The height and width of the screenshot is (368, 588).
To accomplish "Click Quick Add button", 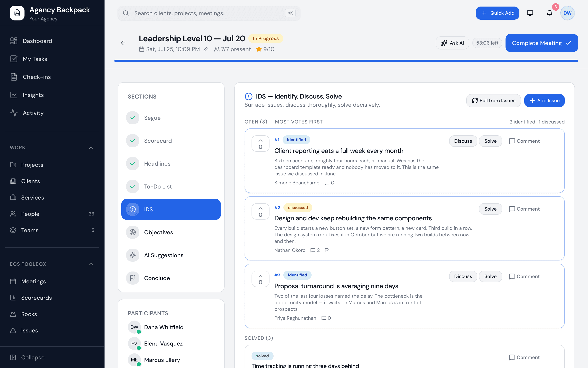I will (x=497, y=13).
